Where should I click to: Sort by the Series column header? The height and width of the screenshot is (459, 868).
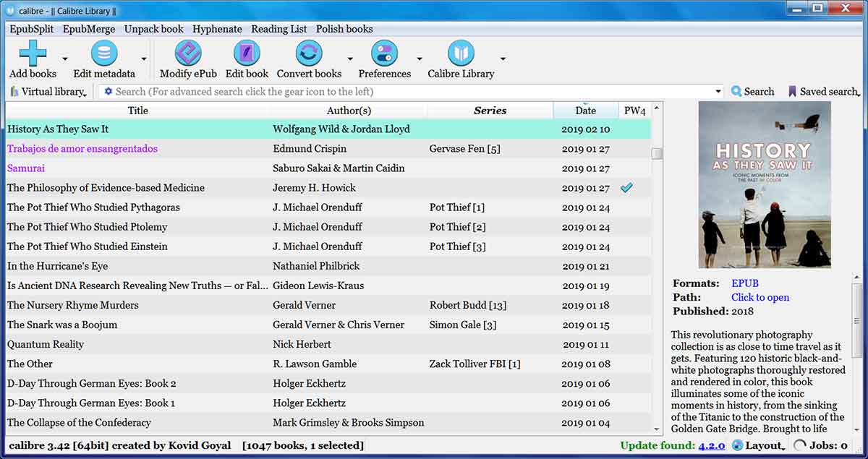(490, 111)
